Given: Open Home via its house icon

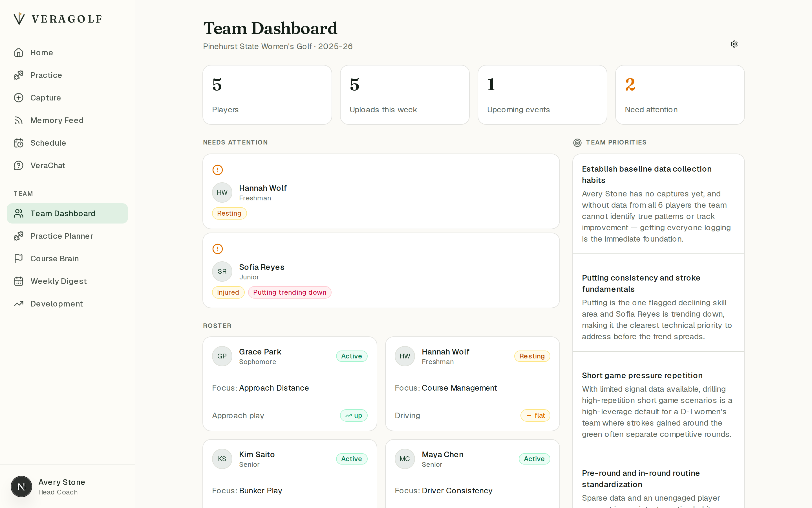Looking at the screenshot, I should (x=19, y=52).
